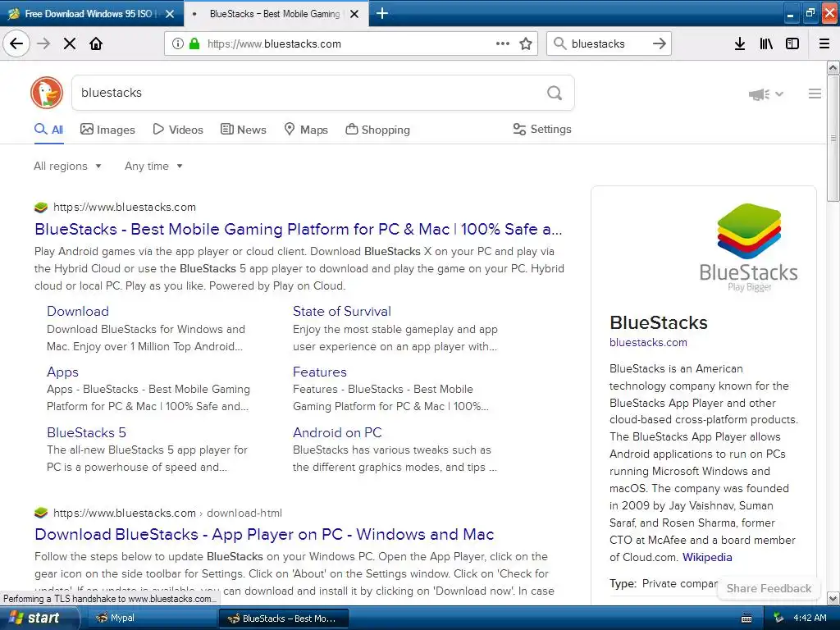Click the DuckDuckGo search magnifier button
This screenshot has height=630, width=840.
click(555, 94)
